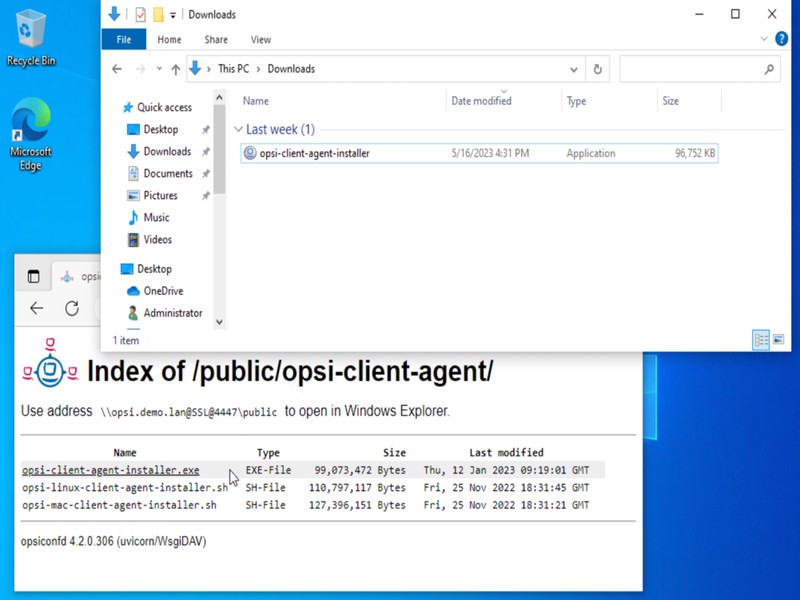Open the File menu in Explorer

click(123, 40)
